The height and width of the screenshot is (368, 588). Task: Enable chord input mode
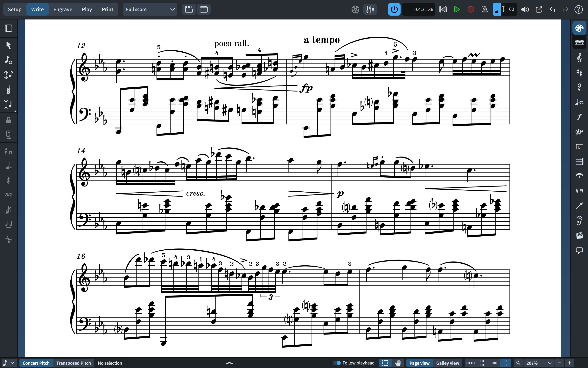(x=9, y=90)
